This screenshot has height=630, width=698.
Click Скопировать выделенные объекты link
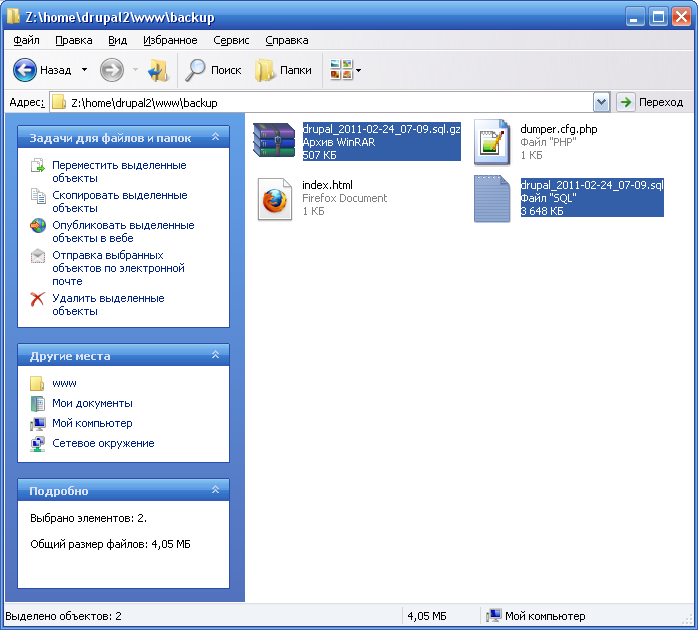click(x=120, y=202)
